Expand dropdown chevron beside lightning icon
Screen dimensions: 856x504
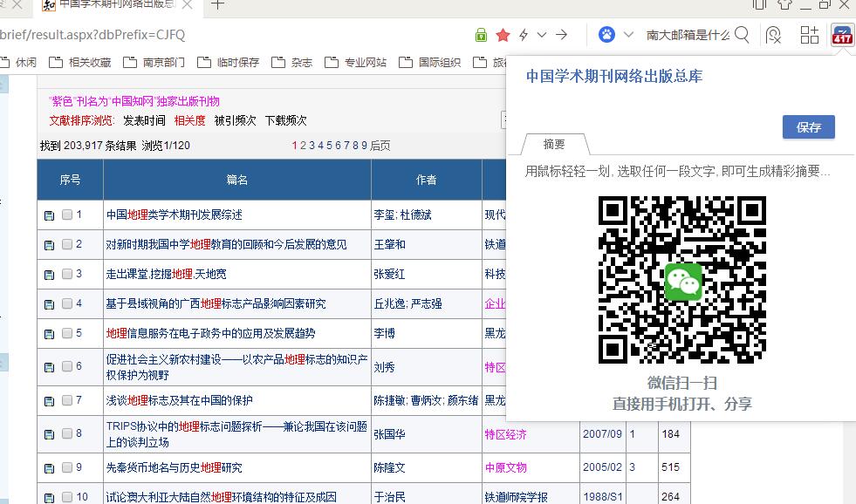point(542,35)
